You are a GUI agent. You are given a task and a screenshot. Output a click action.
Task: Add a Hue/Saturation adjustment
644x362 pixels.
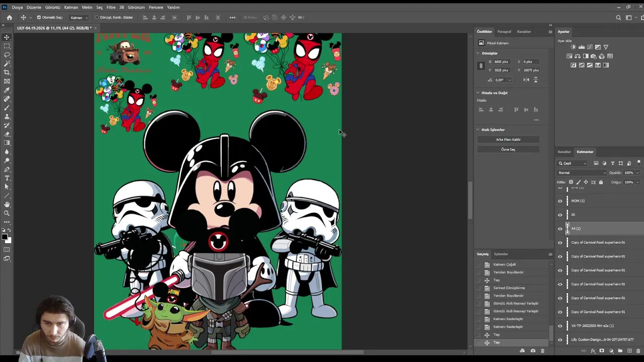(x=569, y=56)
